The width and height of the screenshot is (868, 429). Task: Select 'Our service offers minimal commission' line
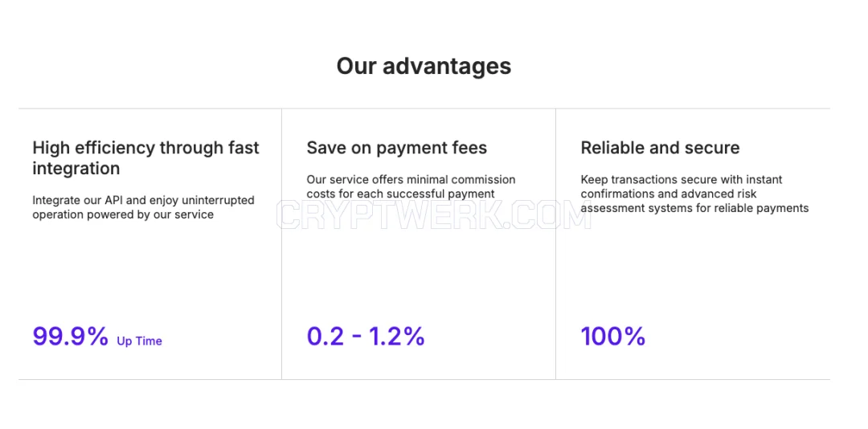coord(411,179)
